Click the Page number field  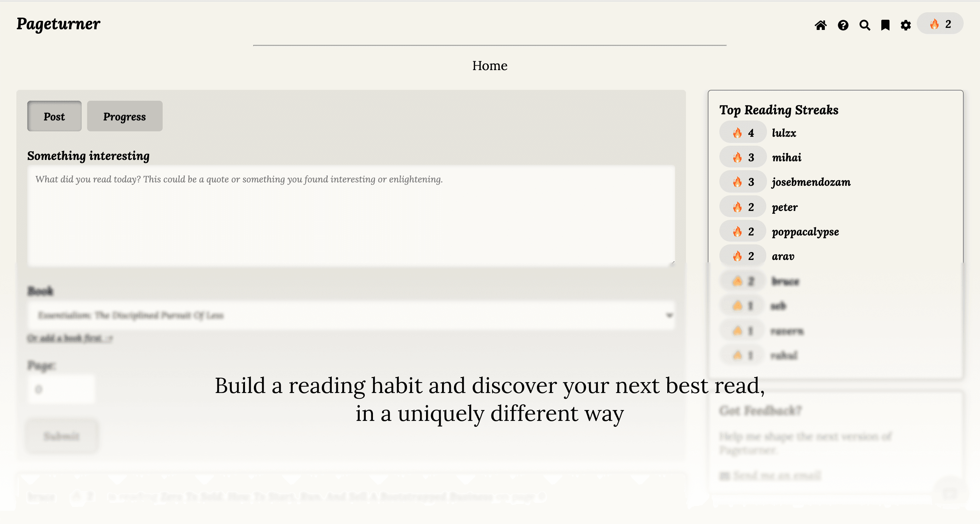pyautogui.click(x=61, y=389)
